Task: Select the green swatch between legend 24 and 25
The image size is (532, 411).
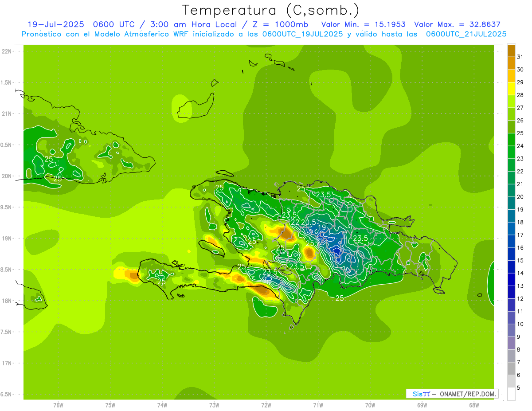Action: [x=511, y=139]
